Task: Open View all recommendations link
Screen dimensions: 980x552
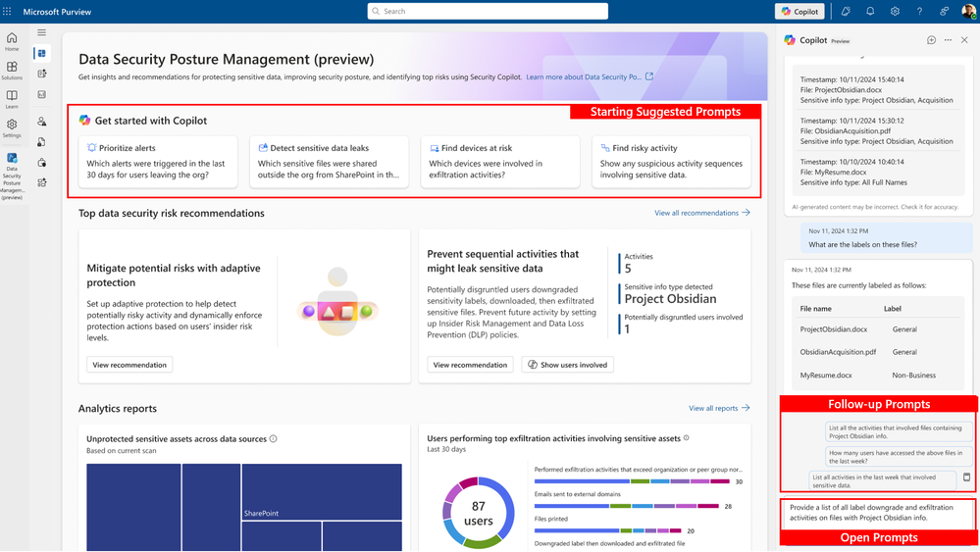Action: [701, 213]
